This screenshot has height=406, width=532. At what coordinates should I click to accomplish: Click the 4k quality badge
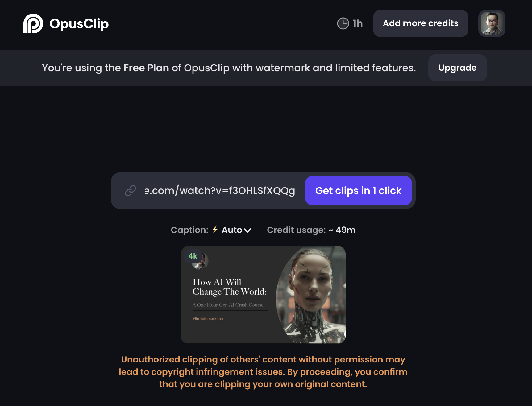pos(193,256)
